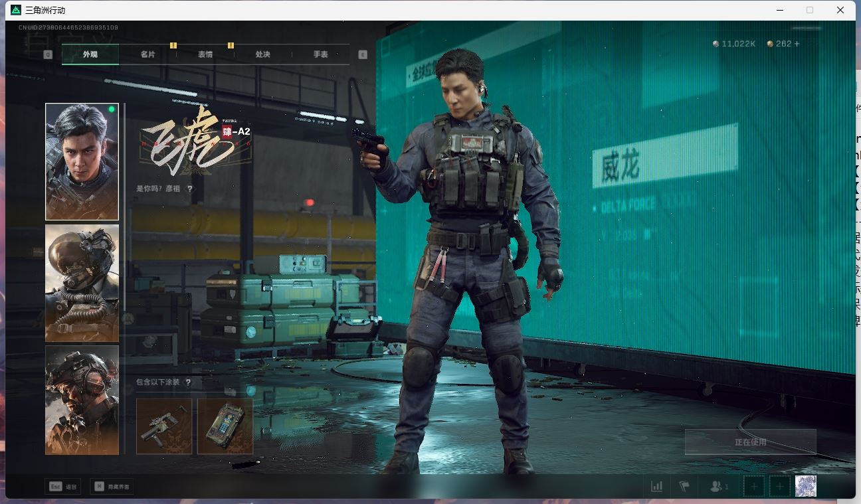Switch to the 表情 tab
861x504 pixels.
pos(205,54)
